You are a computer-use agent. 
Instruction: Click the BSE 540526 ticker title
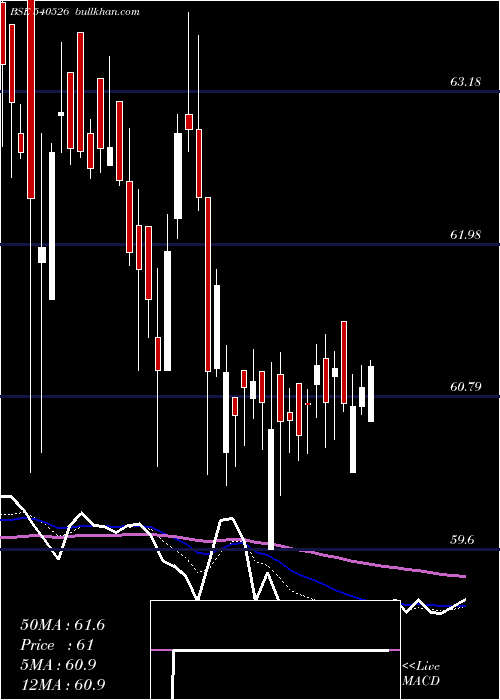39,12
